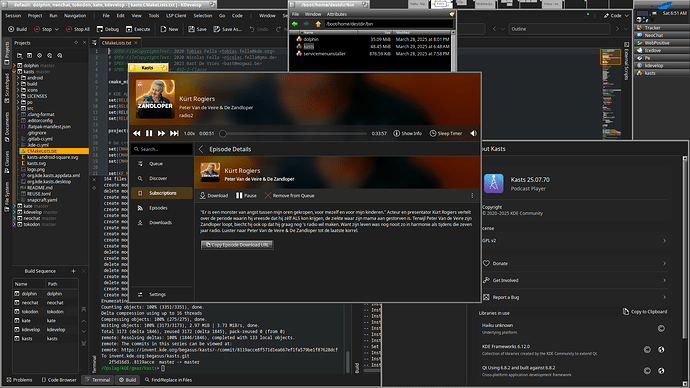The image size is (690, 388).
Task: Click the Debug toolbar button
Action: [x=108, y=29]
